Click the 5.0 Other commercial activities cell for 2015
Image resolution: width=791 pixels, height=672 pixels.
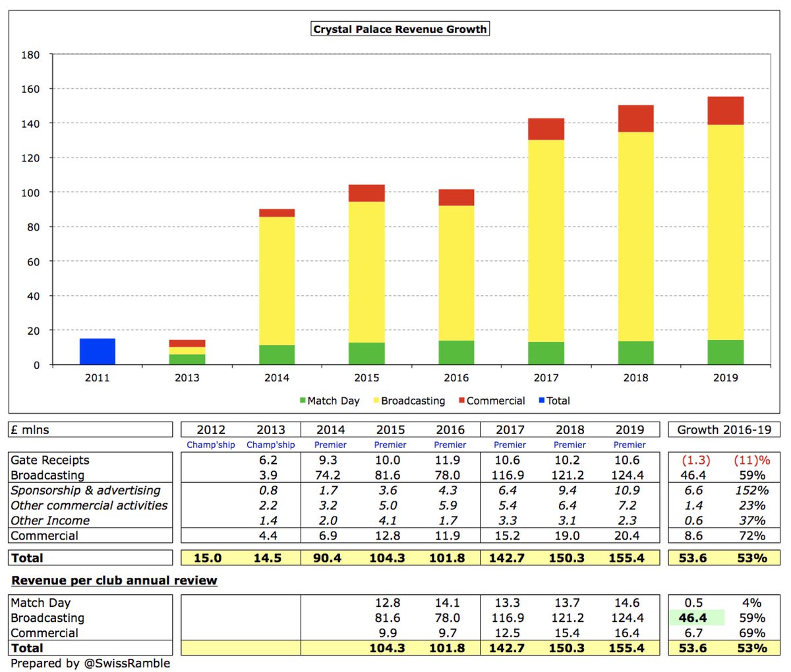pyautogui.click(x=388, y=505)
